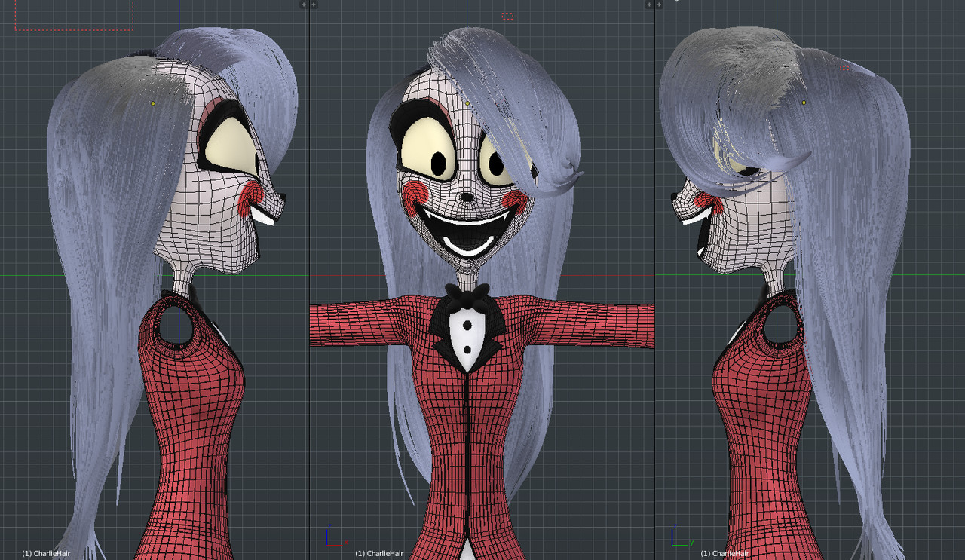965x560 pixels.
Task: Expand the properties region of the side-view viewport facing right
Action: pos(304,5)
